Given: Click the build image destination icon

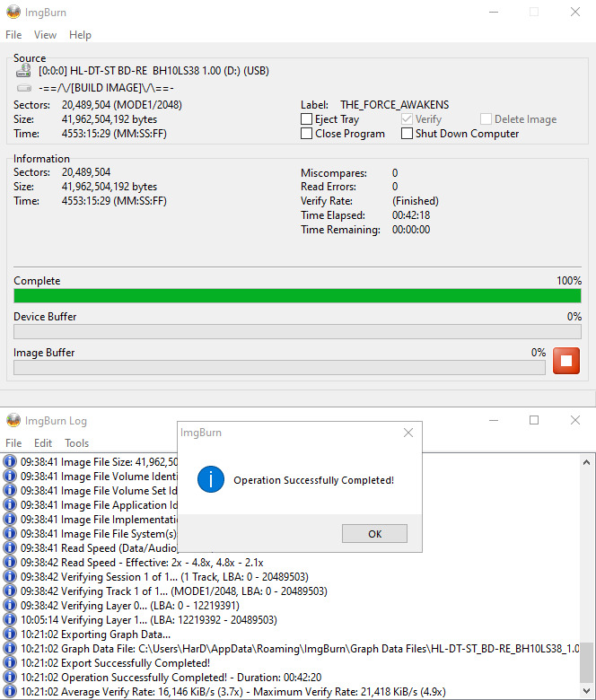Looking at the screenshot, I should [23, 88].
